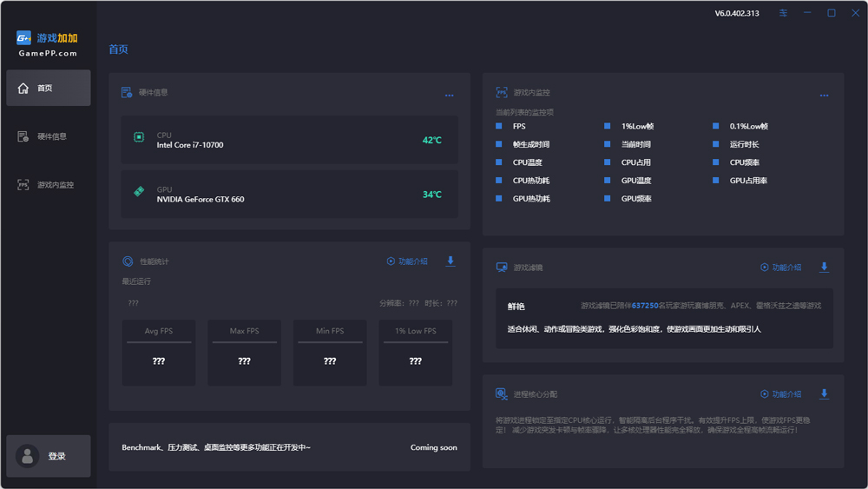Toggle the CPU温度 monitoring item
This screenshot has height=489, width=868.
pyautogui.click(x=499, y=162)
